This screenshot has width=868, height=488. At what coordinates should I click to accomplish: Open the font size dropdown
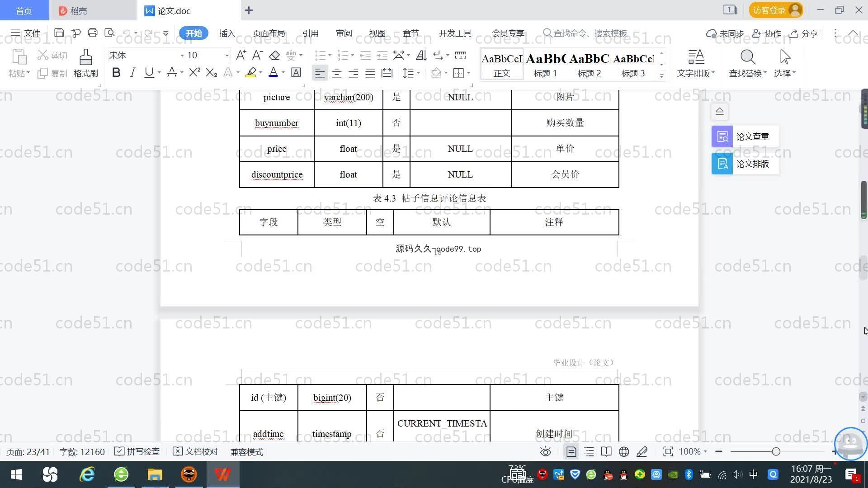pyautogui.click(x=227, y=56)
